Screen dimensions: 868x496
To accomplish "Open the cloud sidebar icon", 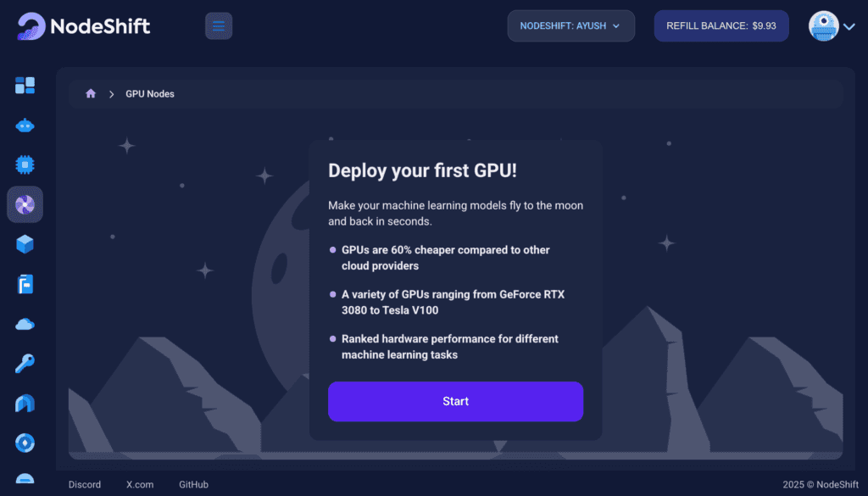I will (25, 324).
